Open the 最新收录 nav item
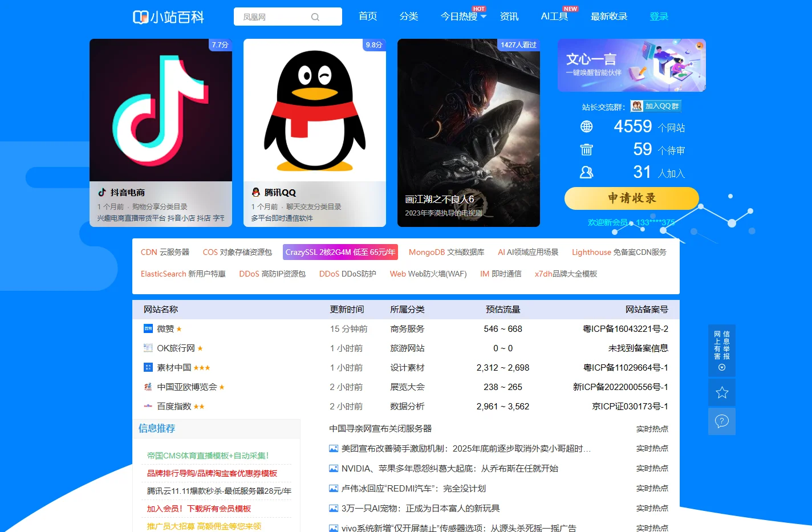The image size is (812, 532). [x=609, y=17]
